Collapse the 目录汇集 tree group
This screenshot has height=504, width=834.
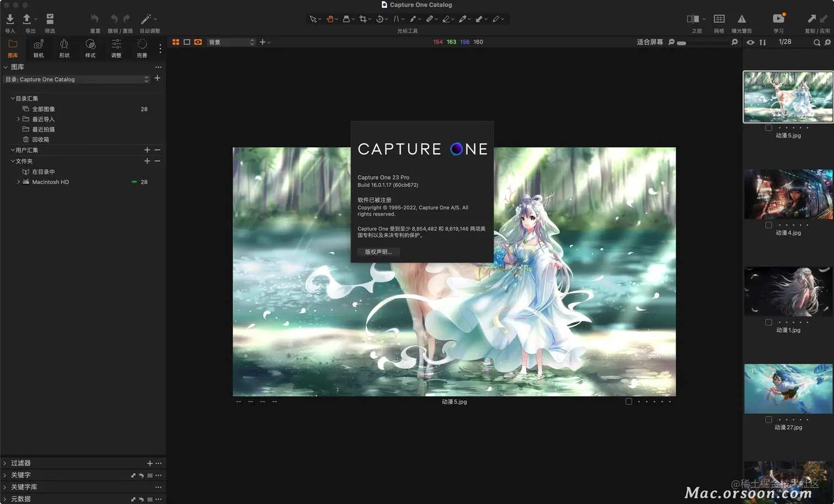[x=13, y=99]
